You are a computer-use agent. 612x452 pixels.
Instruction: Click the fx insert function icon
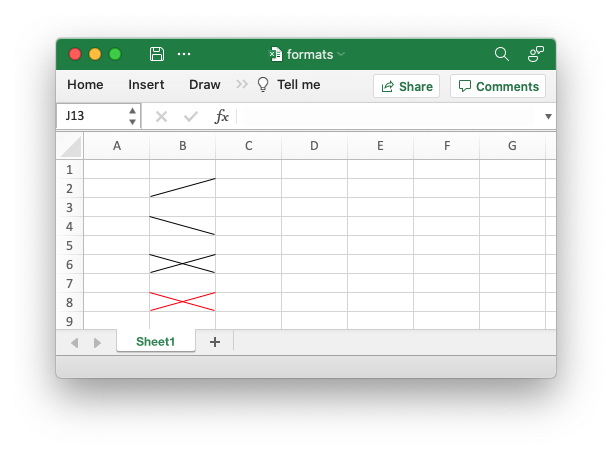pyautogui.click(x=221, y=116)
